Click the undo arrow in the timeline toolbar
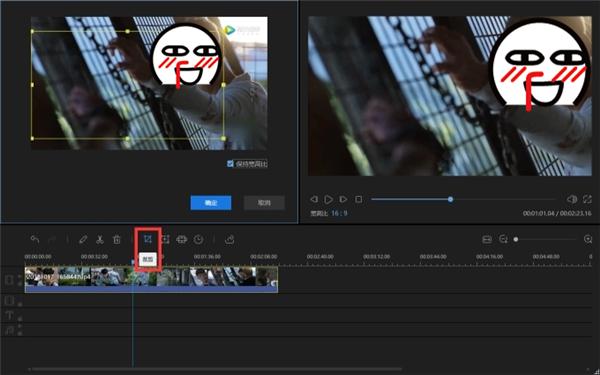600x375 pixels. point(35,240)
